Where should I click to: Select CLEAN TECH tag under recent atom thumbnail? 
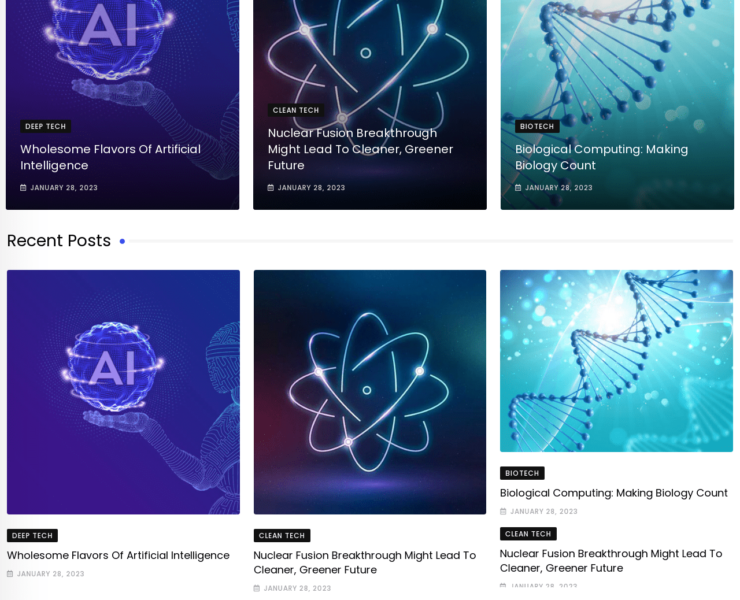click(281, 536)
